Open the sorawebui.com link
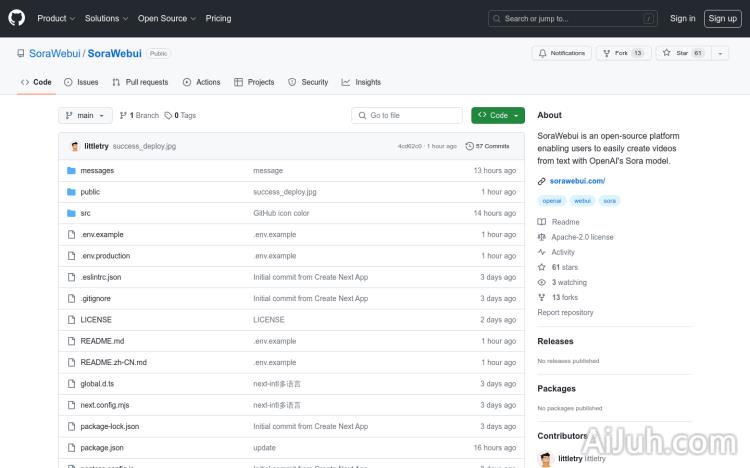 click(x=577, y=181)
